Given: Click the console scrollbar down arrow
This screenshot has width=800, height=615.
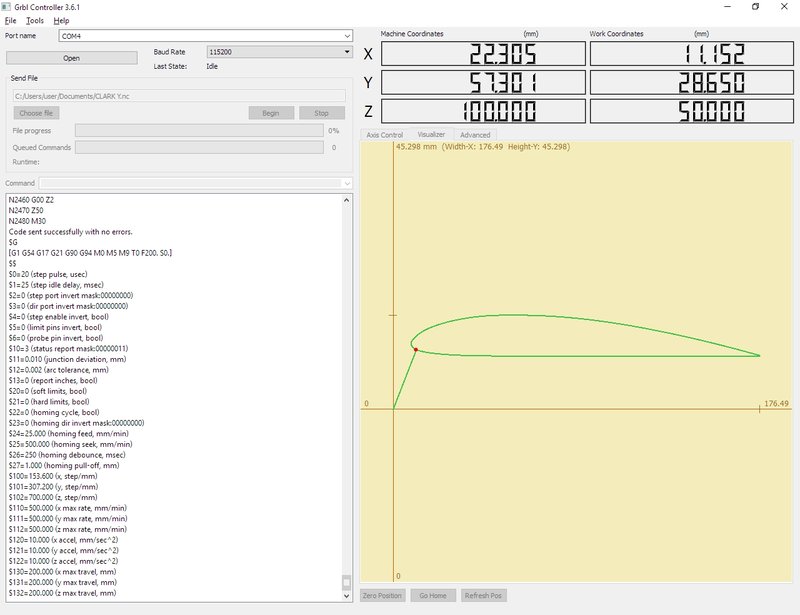Looking at the screenshot, I should click(346, 596).
